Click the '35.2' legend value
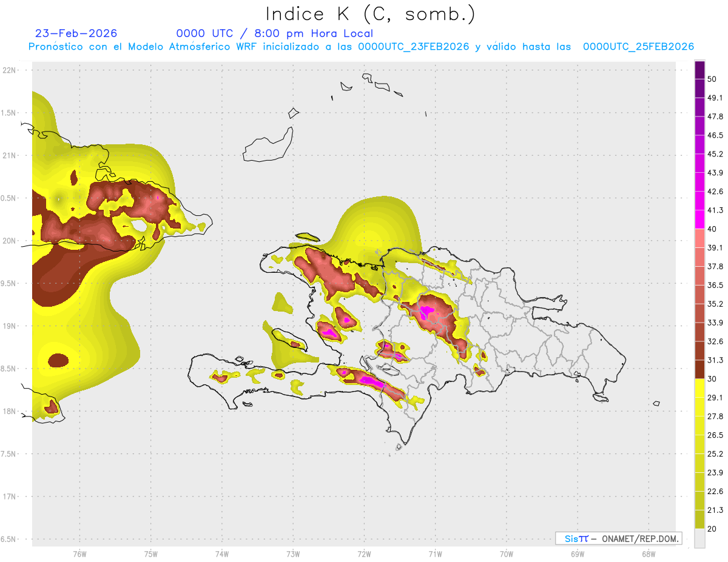 click(x=715, y=304)
